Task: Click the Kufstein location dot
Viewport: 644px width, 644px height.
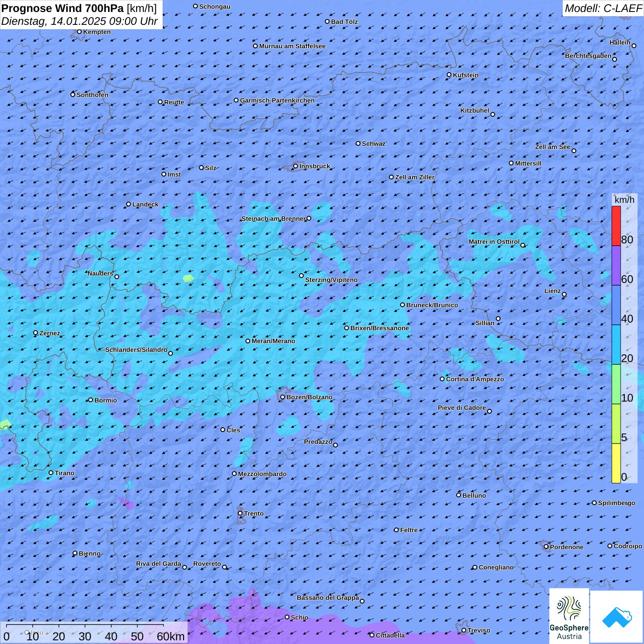Action: (x=449, y=75)
